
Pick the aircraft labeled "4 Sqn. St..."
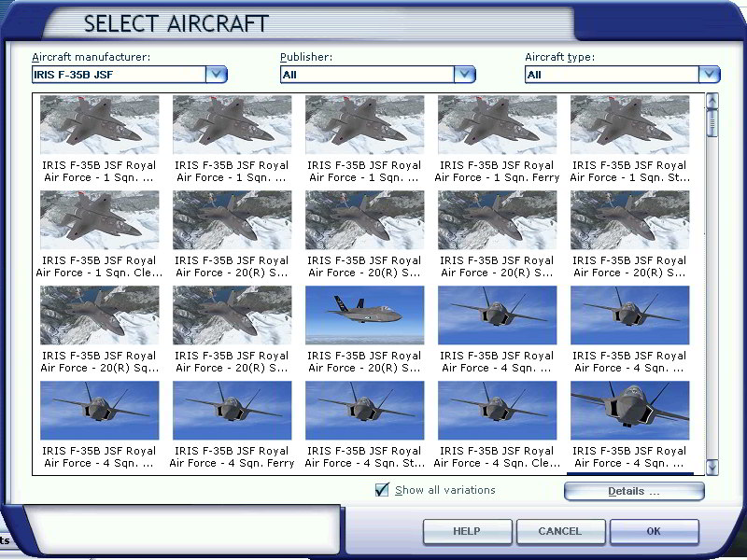[x=364, y=410]
